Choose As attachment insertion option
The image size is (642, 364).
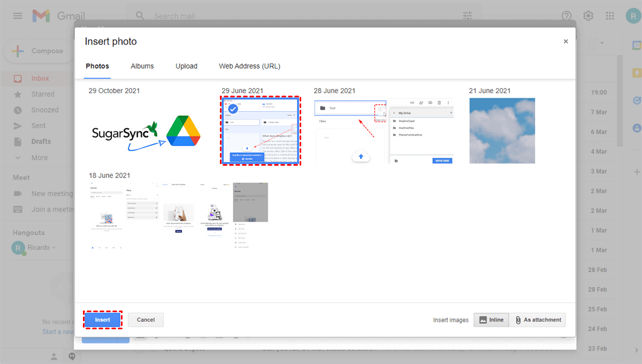click(537, 320)
